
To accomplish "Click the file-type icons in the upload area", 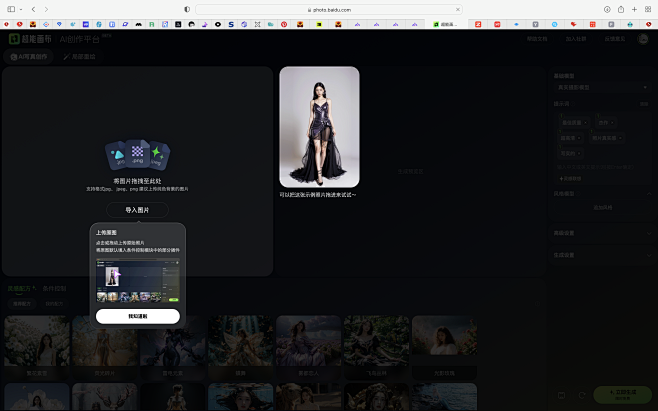I will pos(137,154).
